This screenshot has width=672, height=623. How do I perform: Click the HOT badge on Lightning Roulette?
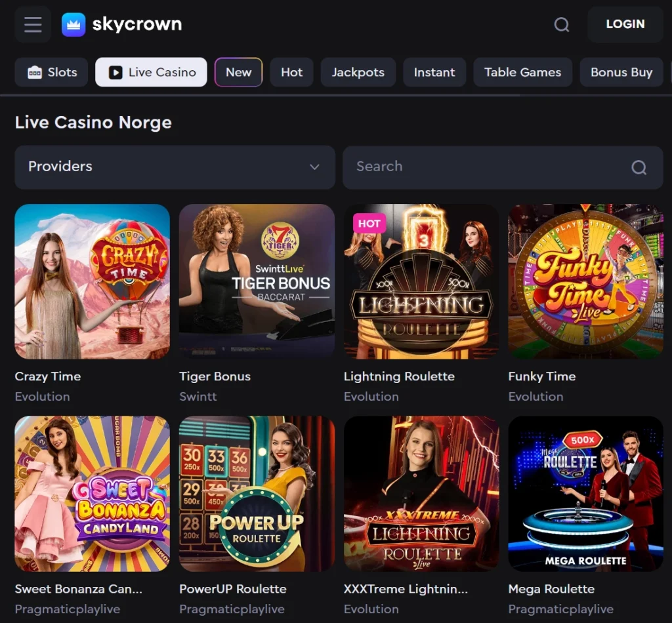[369, 224]
